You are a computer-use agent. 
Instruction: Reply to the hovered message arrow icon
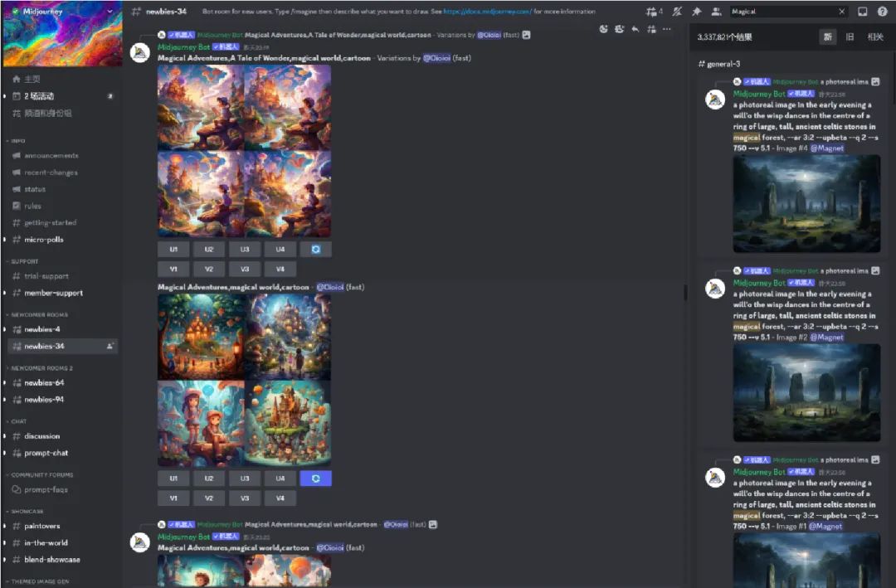coord(635,29)
